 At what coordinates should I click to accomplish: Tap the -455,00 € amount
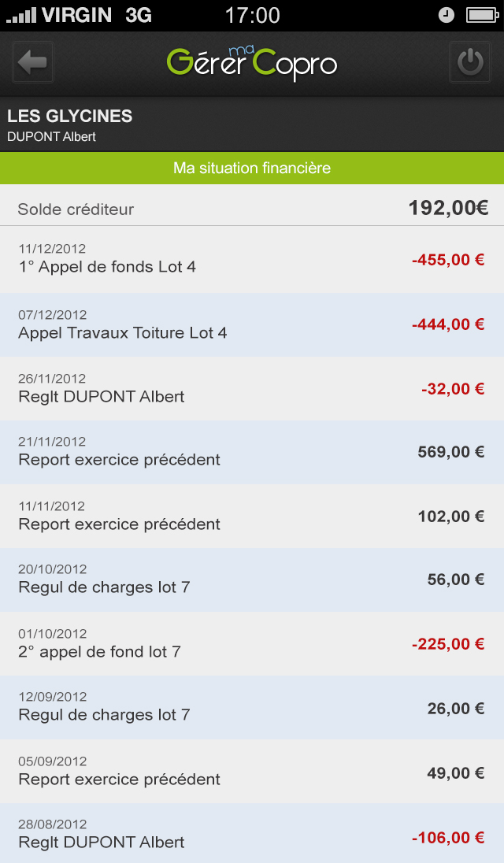[x=448, y=260]
